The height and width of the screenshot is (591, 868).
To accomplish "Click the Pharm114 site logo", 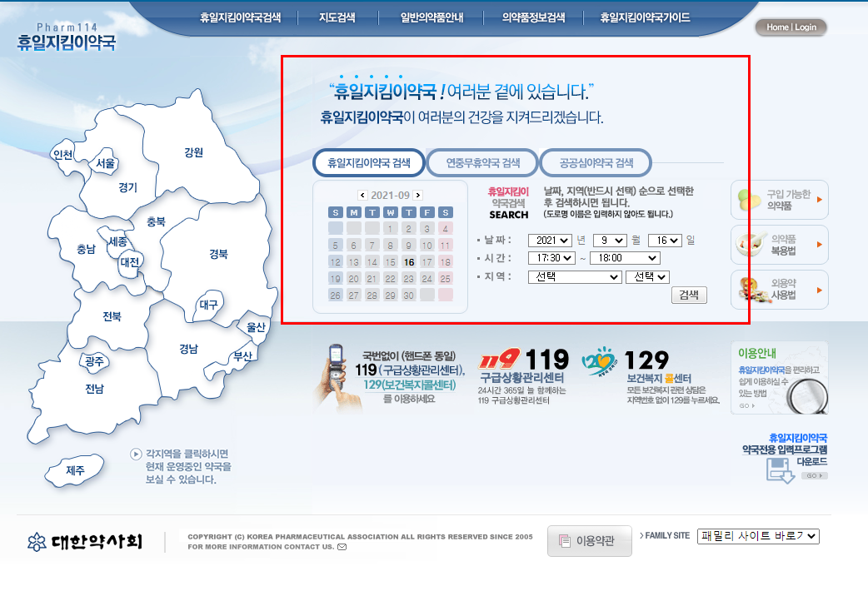I will (x=67, y=37).
